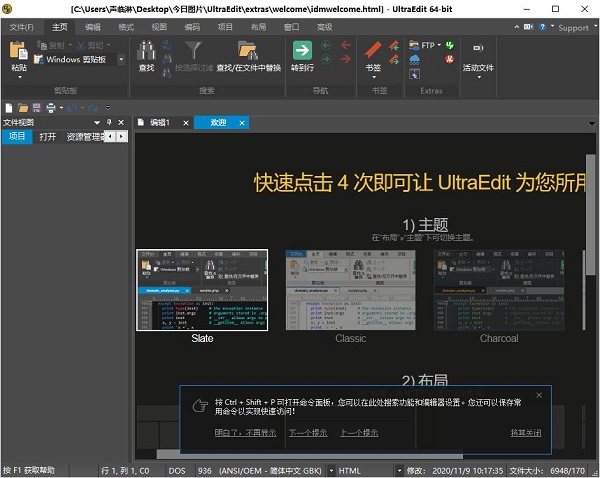
Task: Close the command palette tip popup
Action: (x=539, y=395)
